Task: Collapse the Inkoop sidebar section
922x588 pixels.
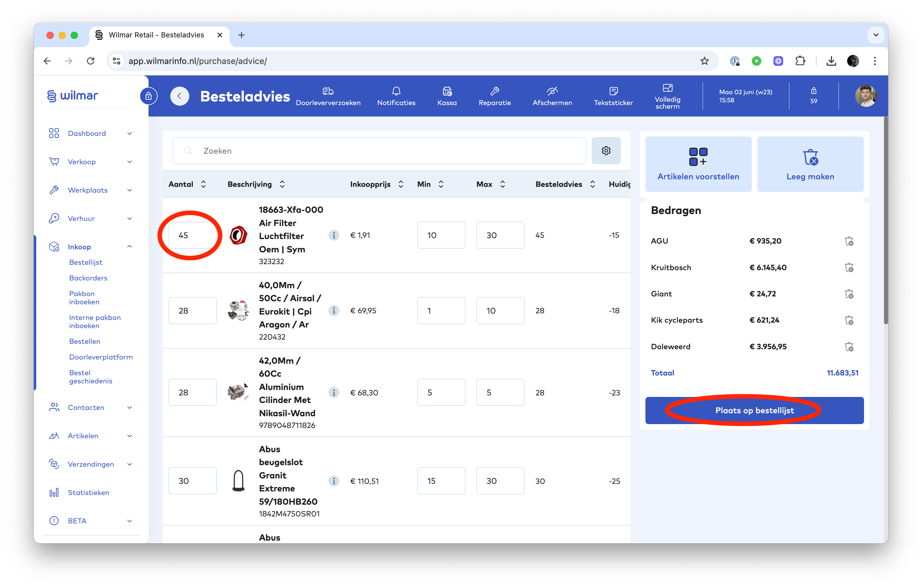Action: coord(130,247)
